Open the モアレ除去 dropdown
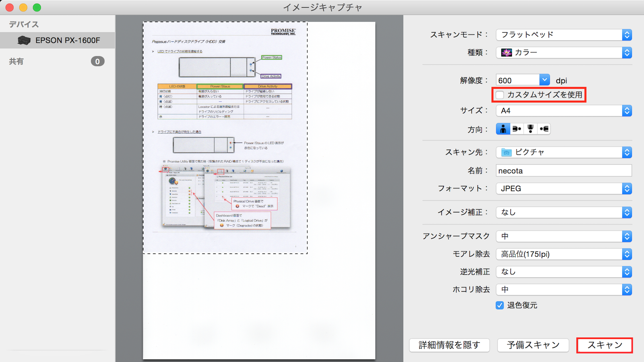Viewport: 644px width, 362px height. [563, 254]
